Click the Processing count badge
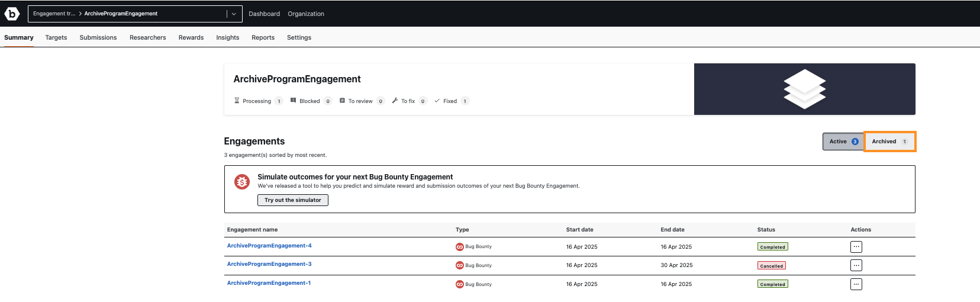 279,101
